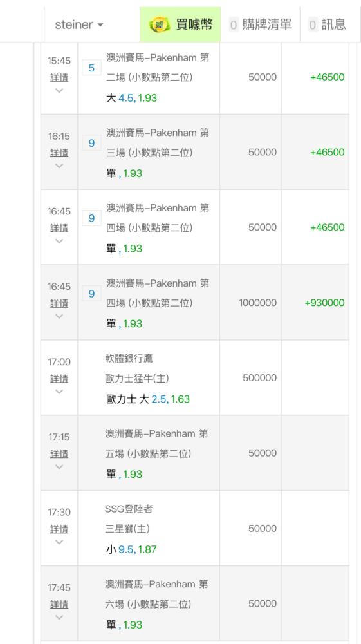361x644 pixels.
Task: Switch to the 購牌清單 tab
Action: point(261,24)
